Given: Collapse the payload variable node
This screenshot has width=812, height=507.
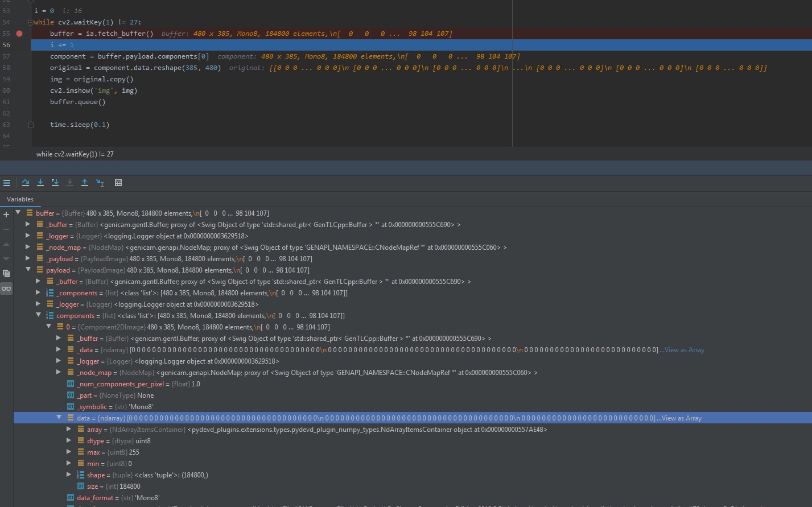Looking at the screenshot, I should point(28,270).
